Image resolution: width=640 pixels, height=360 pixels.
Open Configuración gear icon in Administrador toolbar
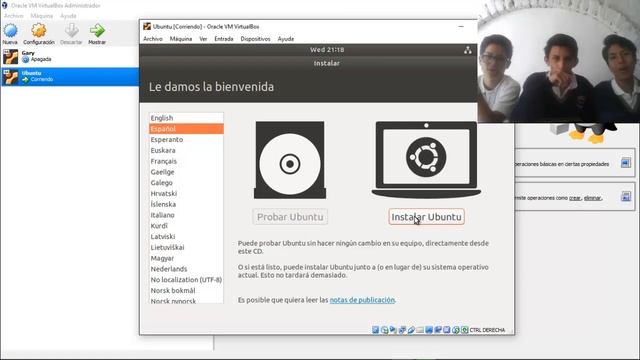coord(39,31)
